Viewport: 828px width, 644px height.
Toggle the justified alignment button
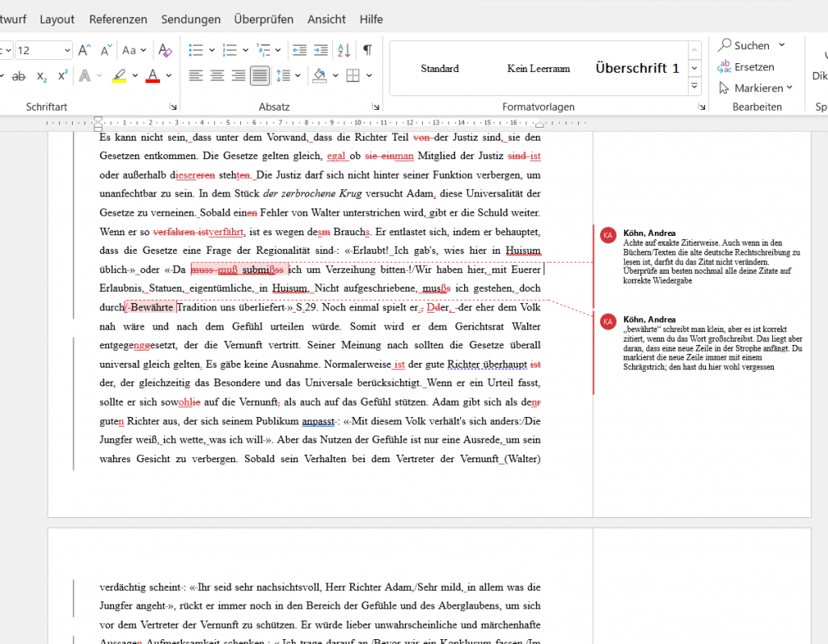click(260, 76)
